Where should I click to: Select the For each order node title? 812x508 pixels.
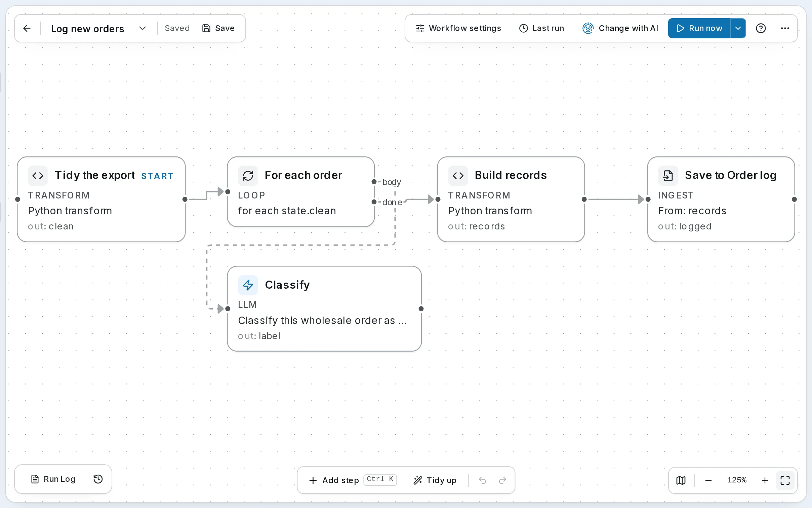(x=303, y=175)
